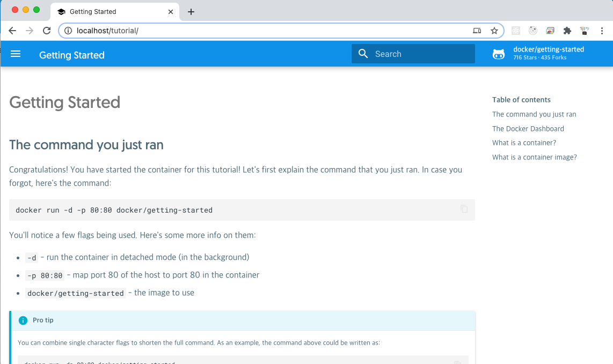Open the hamburger navigation menu
613x364 pixels.
(16, 54)
